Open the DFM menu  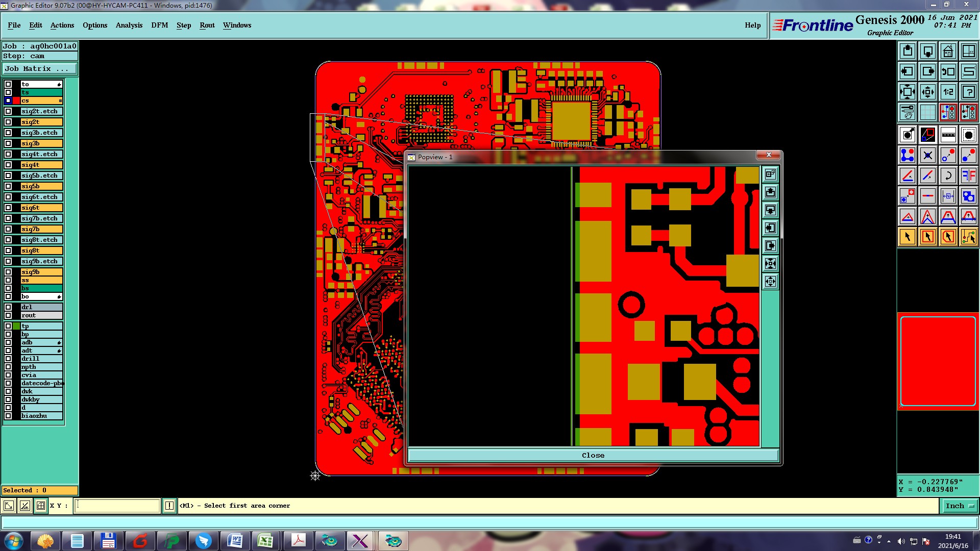click(x=159, y=25)
